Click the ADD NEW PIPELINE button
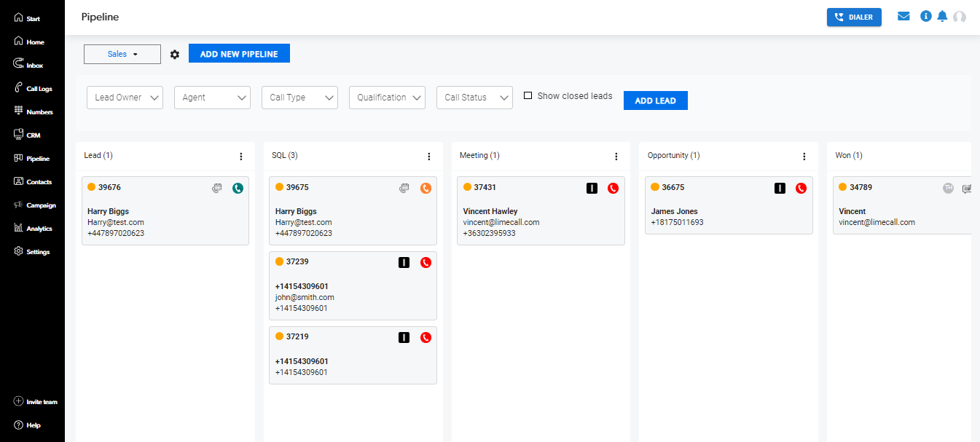Screen dimensions: 980x442 [239, 54]
